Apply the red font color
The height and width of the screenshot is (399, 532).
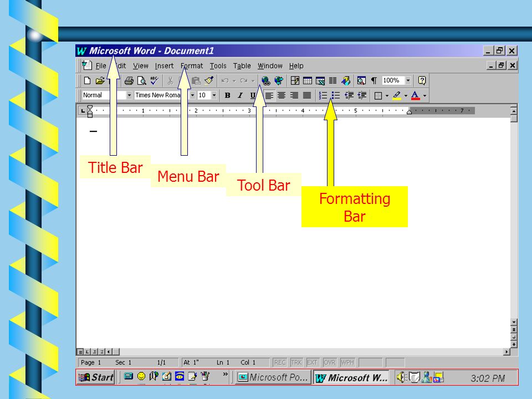pos(415,96)
